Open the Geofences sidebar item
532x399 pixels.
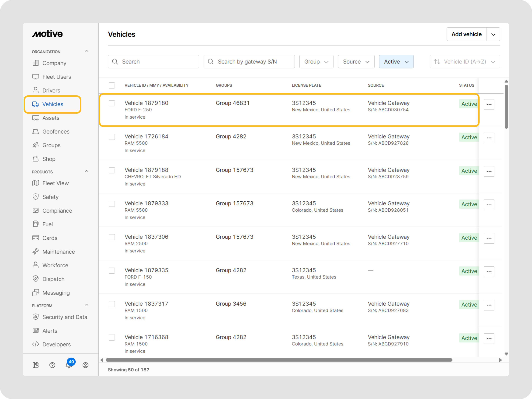[56, 131]
